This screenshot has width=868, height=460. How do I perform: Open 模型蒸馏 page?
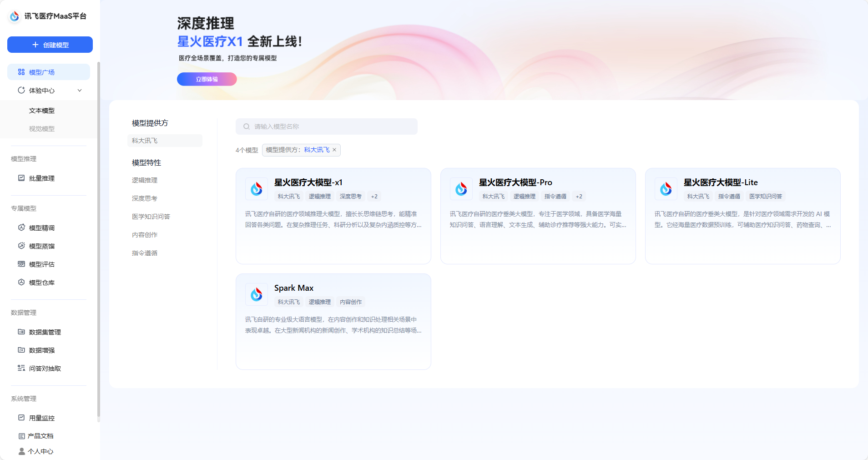point(42,246)
